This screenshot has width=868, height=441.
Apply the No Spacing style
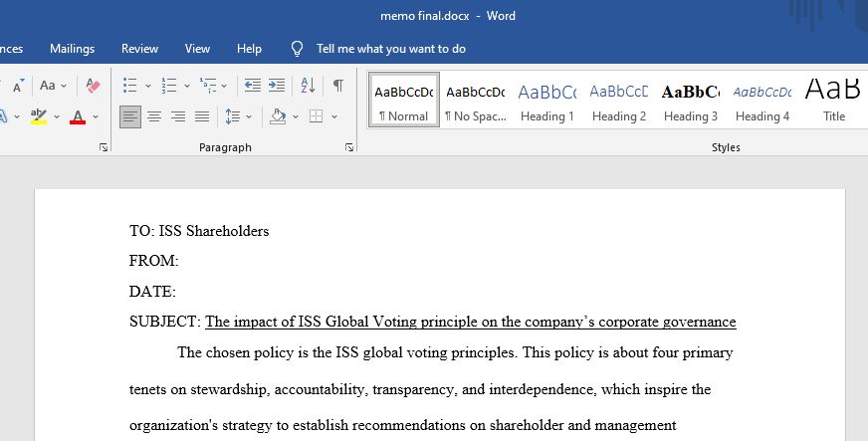click(x=476, y=101)
